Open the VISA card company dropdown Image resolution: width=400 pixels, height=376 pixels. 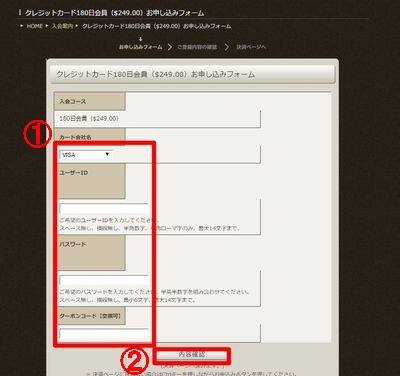[85, 155]
